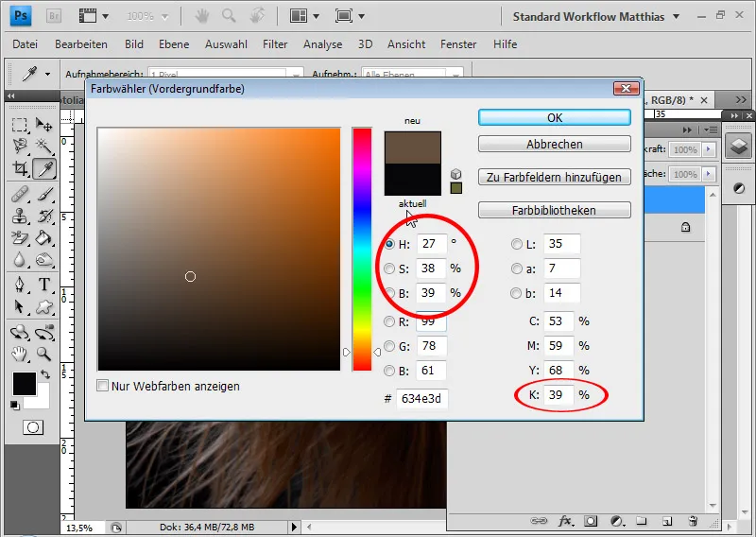Select the Path Selection arrow tool
Viewport: 756px width, 537px height.
point(20,306)
